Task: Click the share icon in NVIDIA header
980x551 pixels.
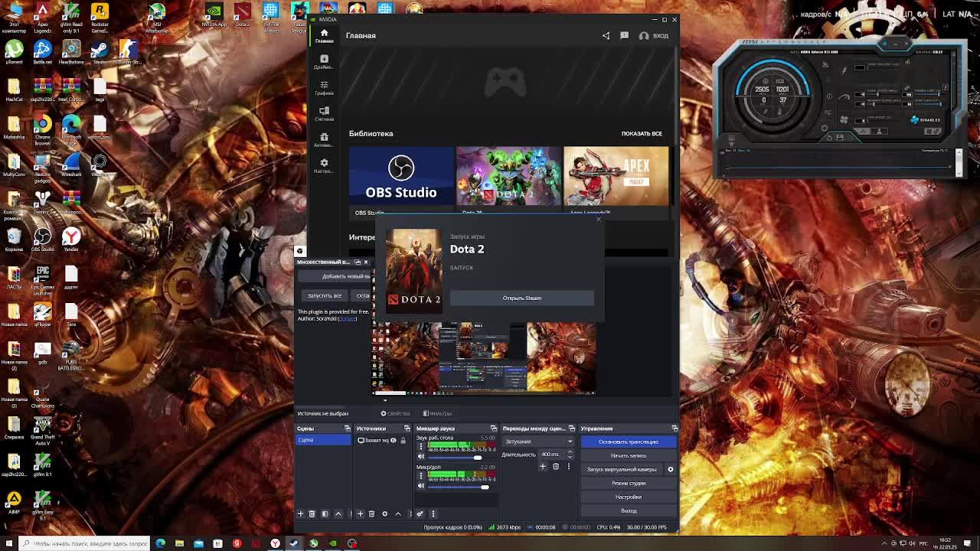Action: [x=606, y=35]
